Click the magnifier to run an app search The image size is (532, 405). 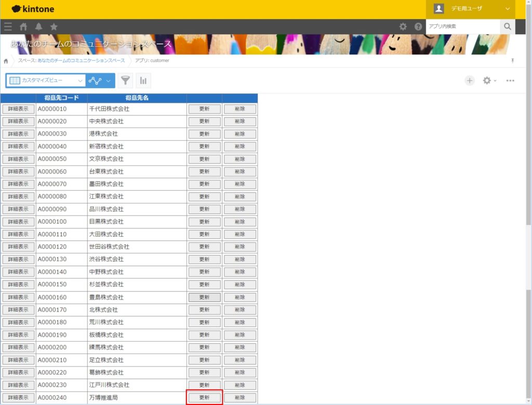click(508, 26)
